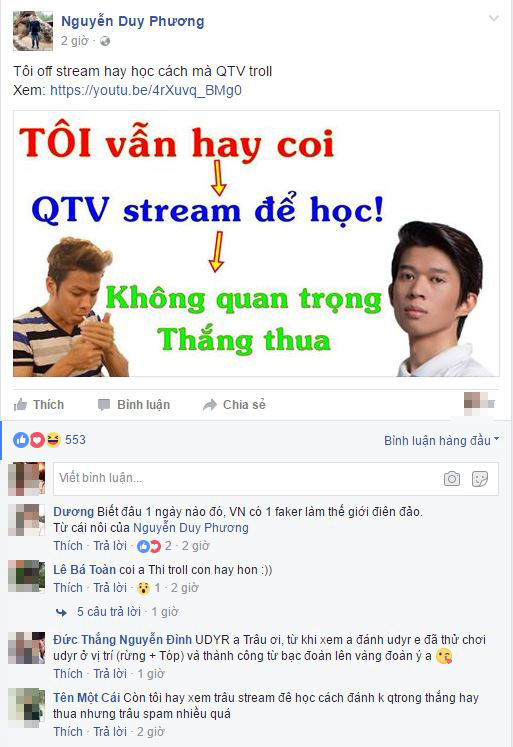The height and width of the screenshot is (747, 513).
Task: Click the Chia sẻ share arrow icon
Action: coord(210,405)
